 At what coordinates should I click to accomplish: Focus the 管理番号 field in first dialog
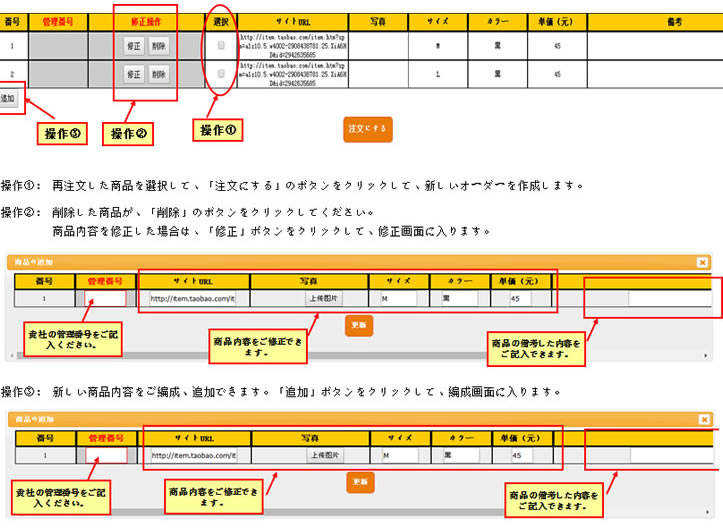[105, 299]
